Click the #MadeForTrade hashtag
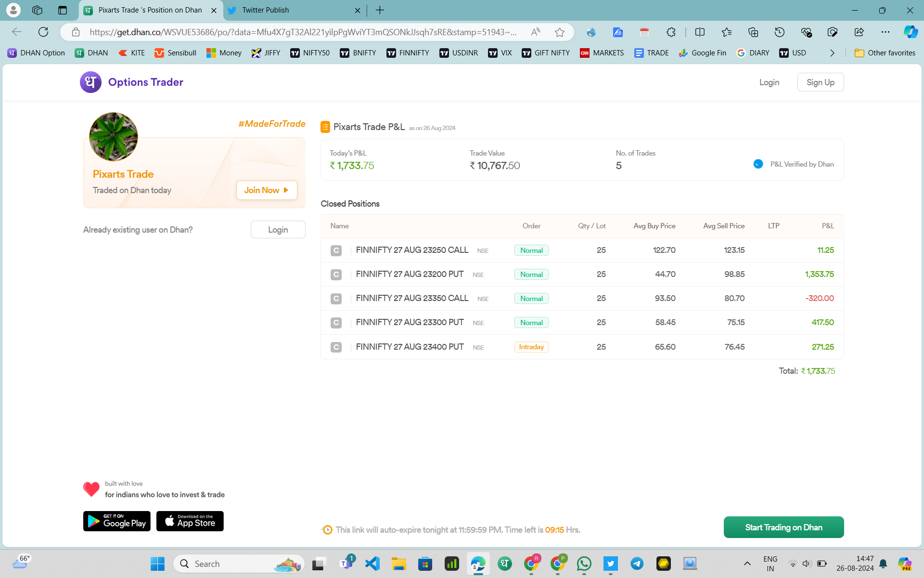 (272, 124)
